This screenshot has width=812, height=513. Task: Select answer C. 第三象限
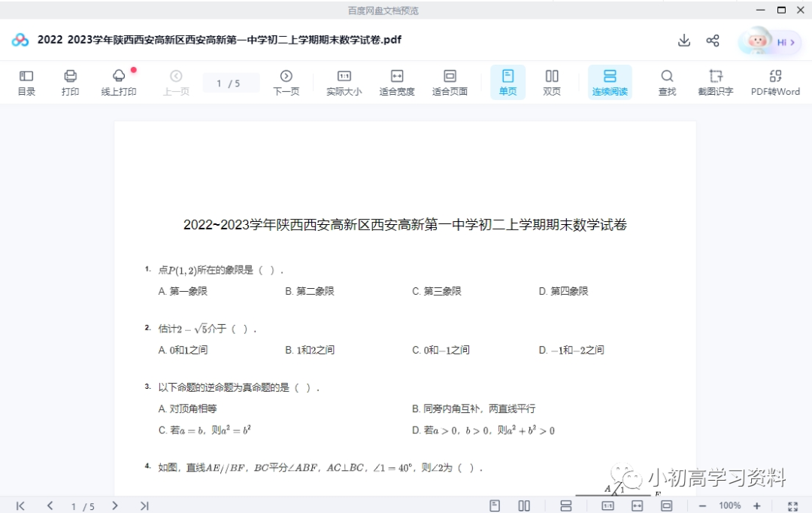pyautogui.click(x=437, y=291)
